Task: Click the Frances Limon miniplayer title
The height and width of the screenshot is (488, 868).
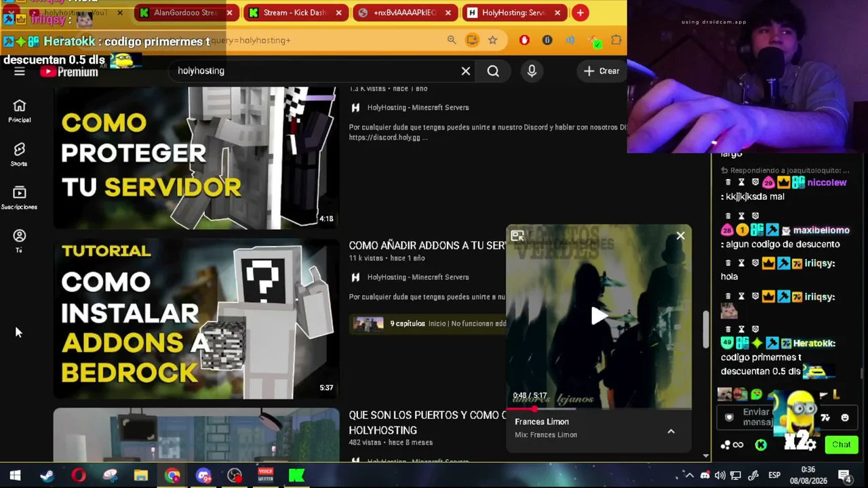Action: [x=542, y=422]
